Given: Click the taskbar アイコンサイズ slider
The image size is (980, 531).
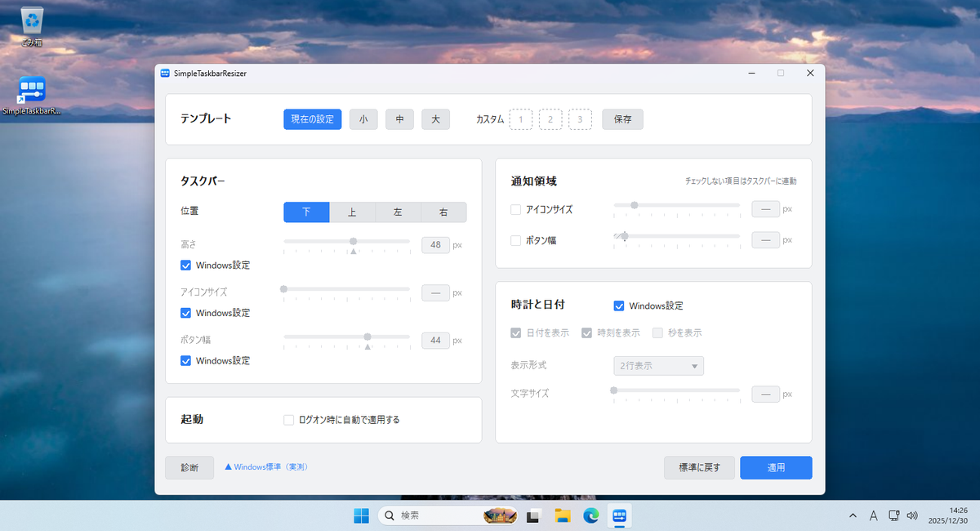Looking at the screenshot, I should pyautogui.click(x=346, y=289).
